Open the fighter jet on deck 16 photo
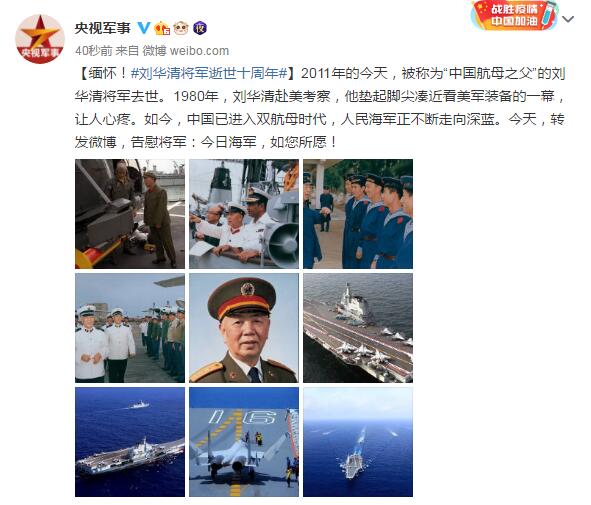This screenshot has width=591, height=505. [244, 442]
